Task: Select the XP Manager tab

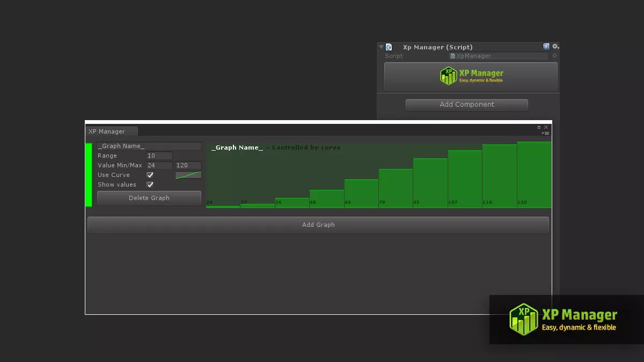Action: tap(107, 131)
